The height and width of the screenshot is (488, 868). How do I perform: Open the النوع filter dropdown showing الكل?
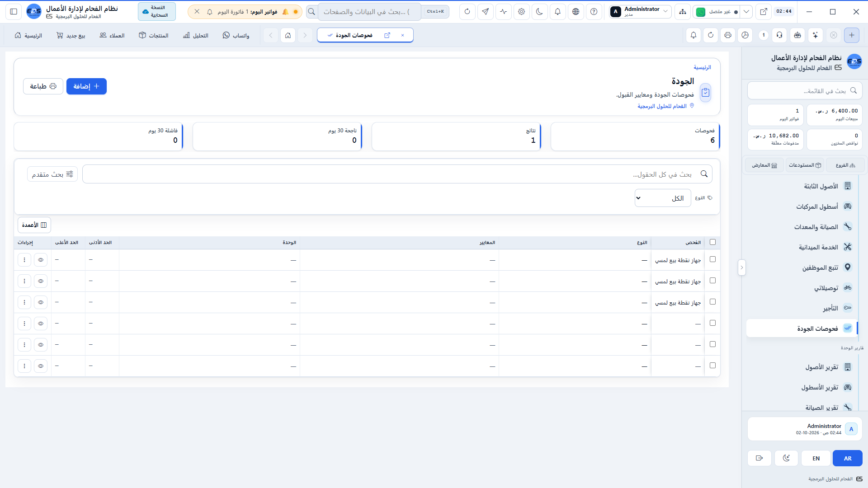(663, 198)
